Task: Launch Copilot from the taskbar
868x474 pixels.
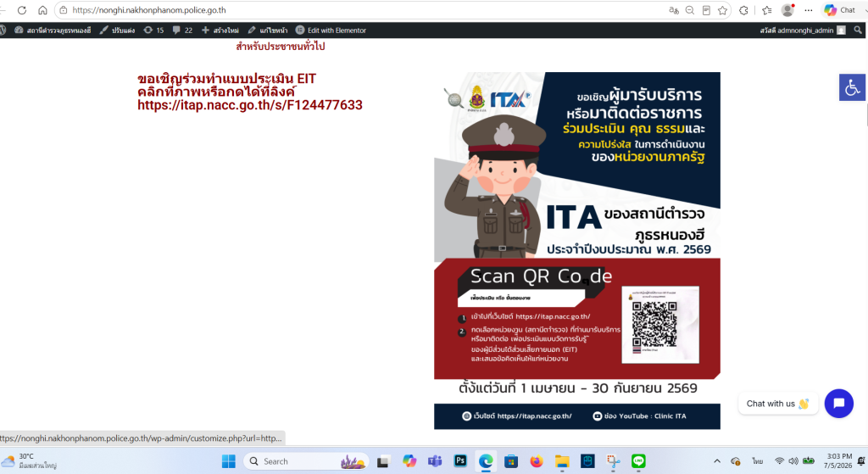Action: (x=409, y=460)
